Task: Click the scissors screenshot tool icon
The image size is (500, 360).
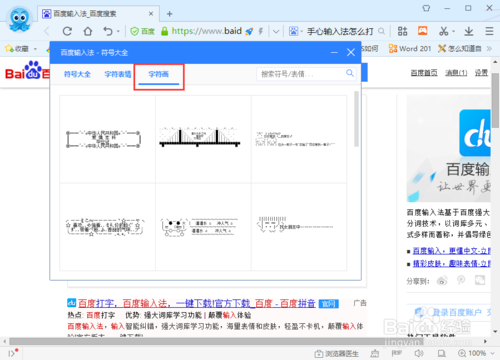Action: (x=443, y=31)
